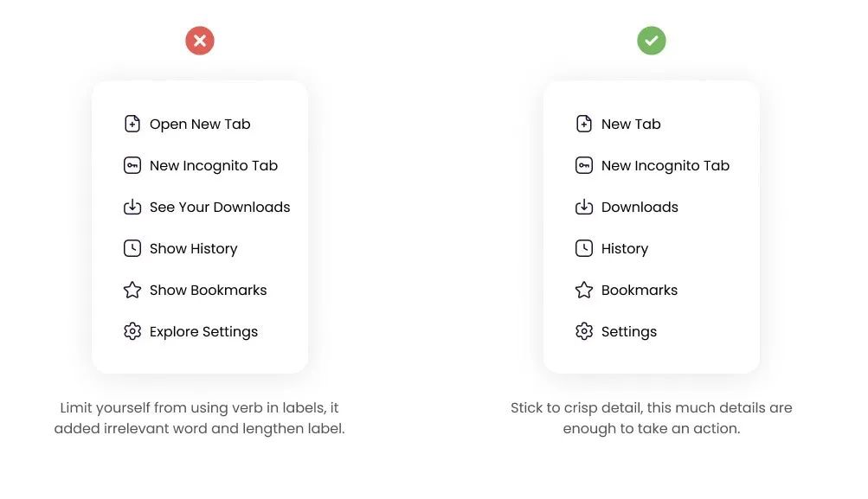The image size is (868, 499).
Task: Click the star icon beside Show Bookmarks
Action: 132,290
